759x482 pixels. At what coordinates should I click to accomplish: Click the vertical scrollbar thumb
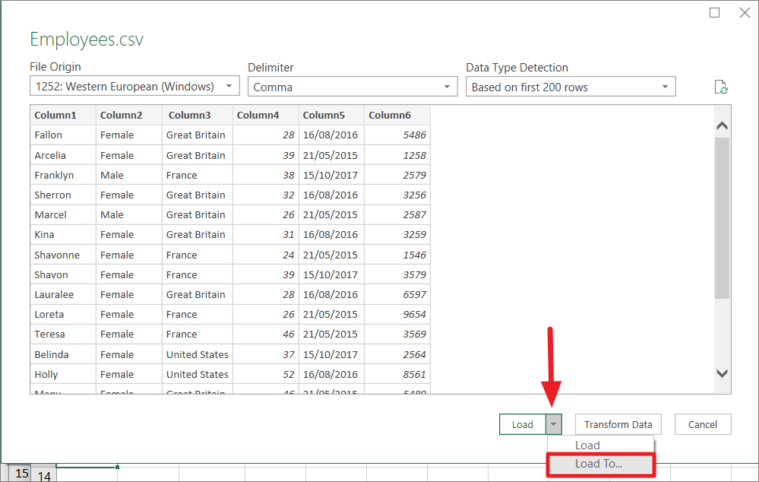[722, 217]
